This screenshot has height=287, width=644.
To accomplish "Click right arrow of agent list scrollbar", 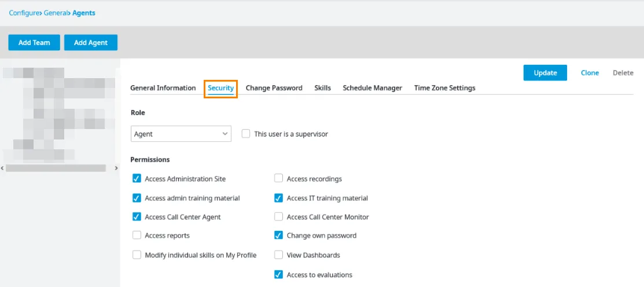I will (116, 168).
